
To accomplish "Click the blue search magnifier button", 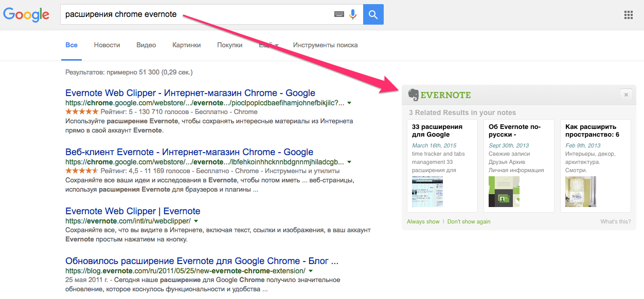I will pos(373,14).
